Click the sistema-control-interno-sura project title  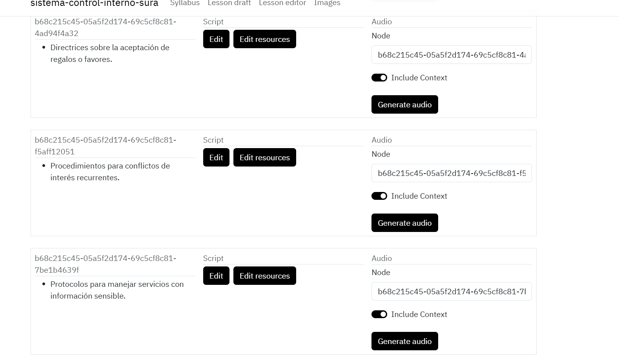(x=95, y=4)
